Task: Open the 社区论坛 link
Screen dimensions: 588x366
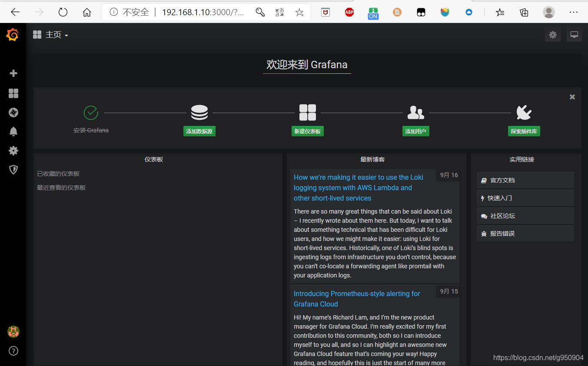Action: (x=525, y=216)
